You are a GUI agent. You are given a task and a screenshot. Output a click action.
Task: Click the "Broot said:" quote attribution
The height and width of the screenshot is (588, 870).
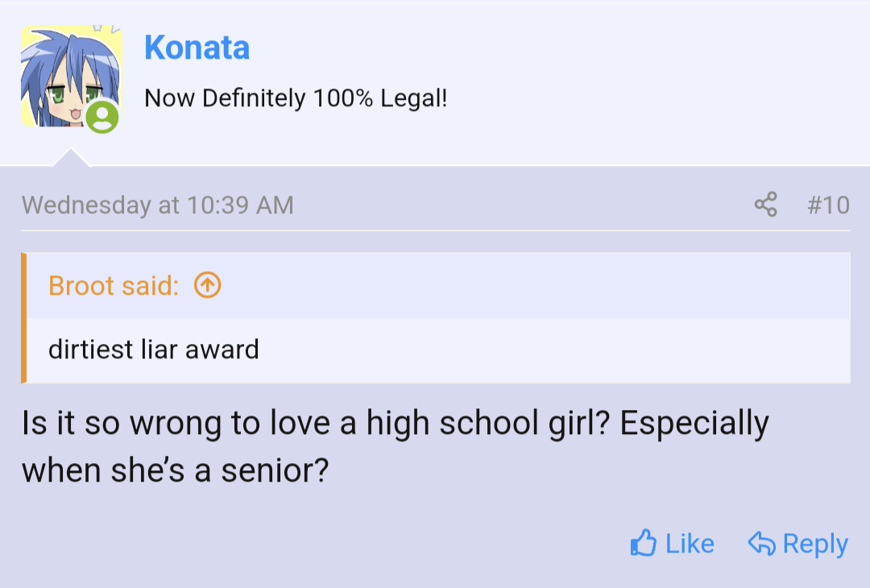[114, 285]
